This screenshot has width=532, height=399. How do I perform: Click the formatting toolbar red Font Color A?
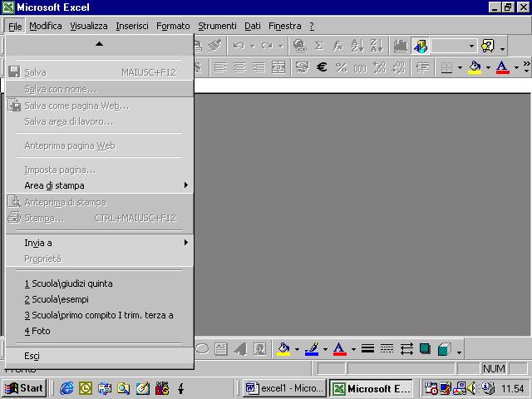502,67
